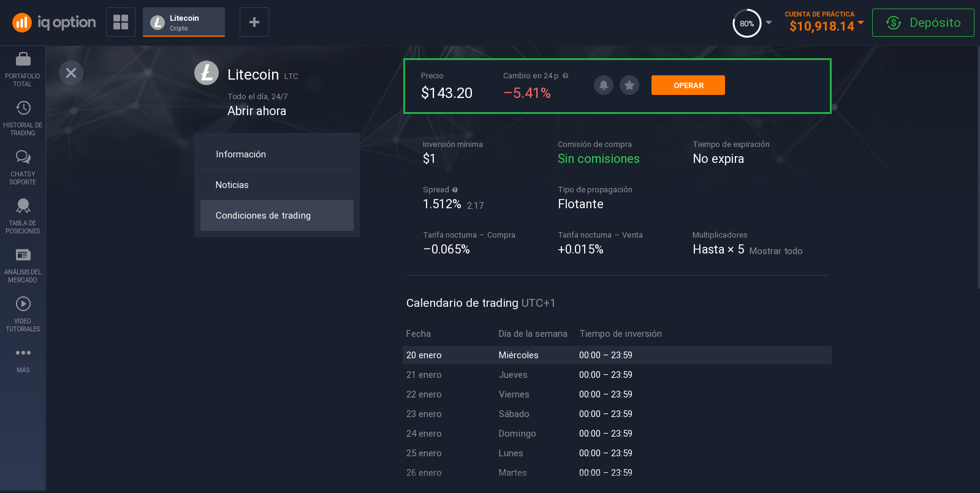This screenshot has width=980, height=493.
Task: Click the +0.015% Tarifa nocturna Venta value
Action: (x=580, y=249)
